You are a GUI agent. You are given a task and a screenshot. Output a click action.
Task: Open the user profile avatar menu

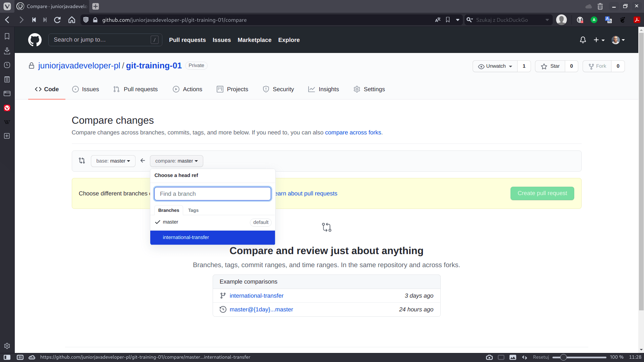tap(618, 39)
